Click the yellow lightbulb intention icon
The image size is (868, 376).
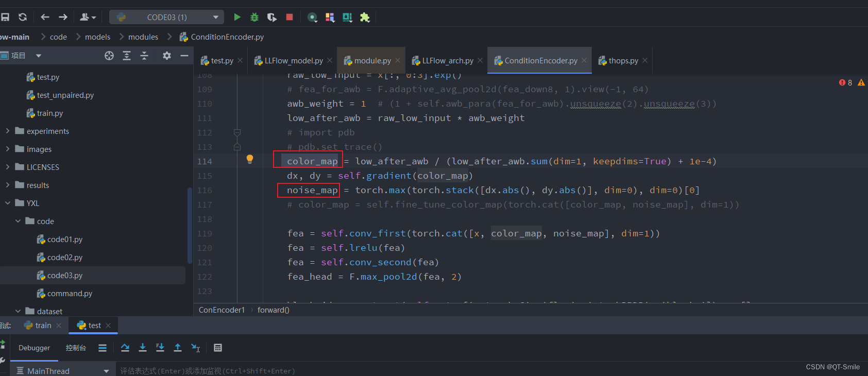250,159
